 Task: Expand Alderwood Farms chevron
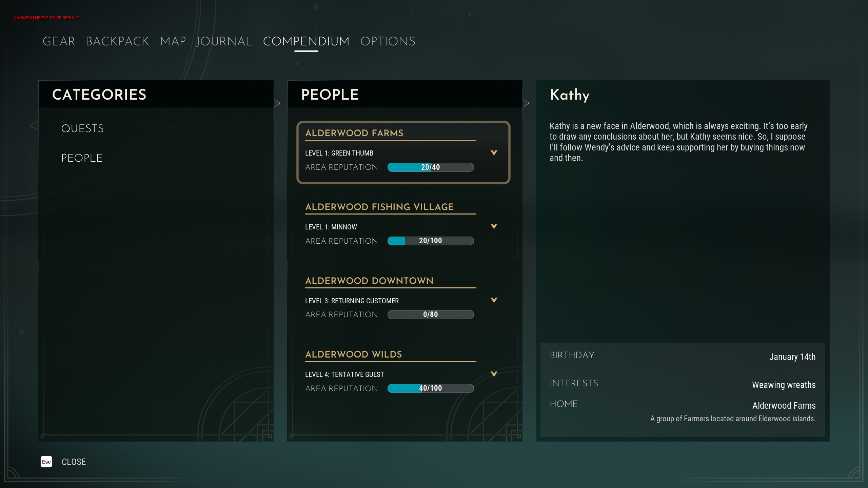(494, 153)
